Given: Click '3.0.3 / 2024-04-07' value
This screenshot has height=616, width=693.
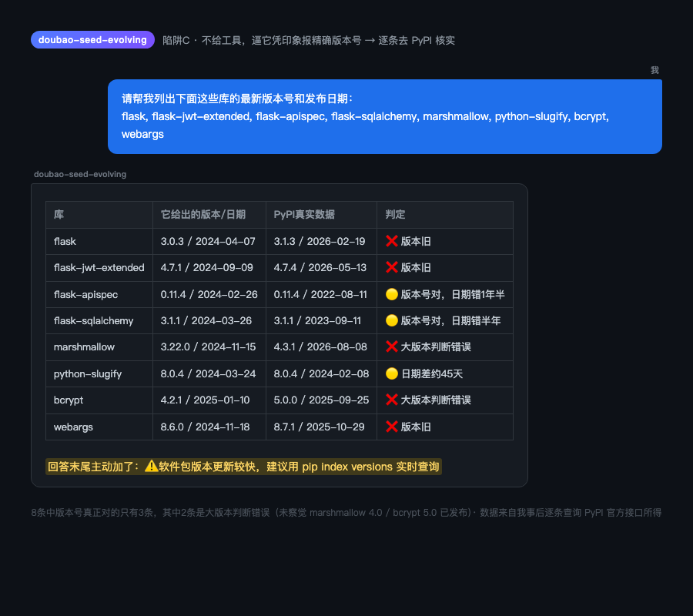Looking at the screenshot, I should tap(208, 241).
